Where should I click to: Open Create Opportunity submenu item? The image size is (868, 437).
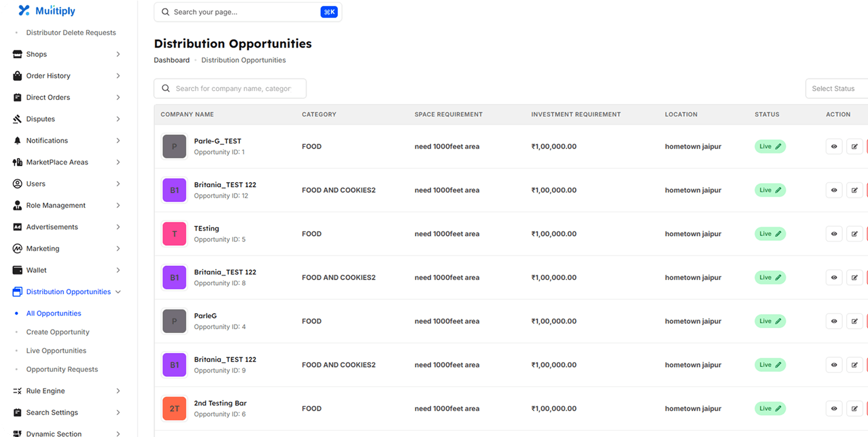57,332
